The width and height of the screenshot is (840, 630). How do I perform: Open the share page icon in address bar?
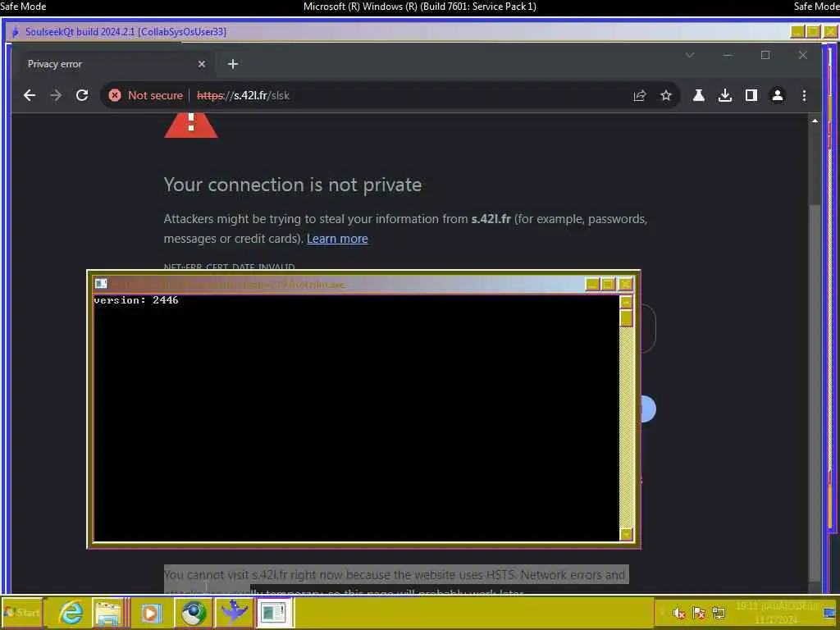point(640,96)
